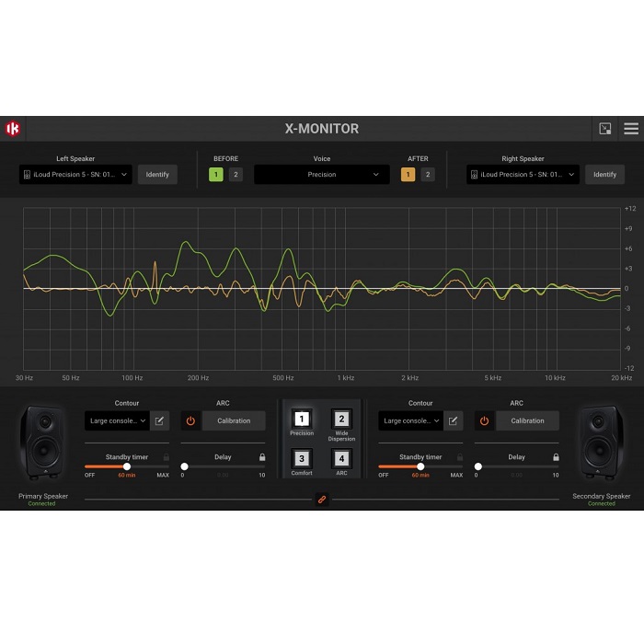Toggle left speaker ARC power
This screenshot has width=644, height=644.
pos(190,421)
